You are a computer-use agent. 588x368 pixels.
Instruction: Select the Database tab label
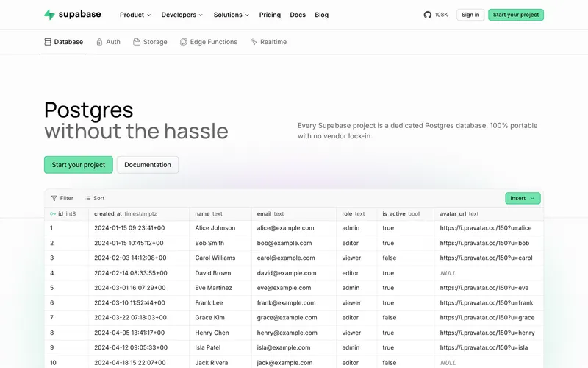tap(68, 42)
